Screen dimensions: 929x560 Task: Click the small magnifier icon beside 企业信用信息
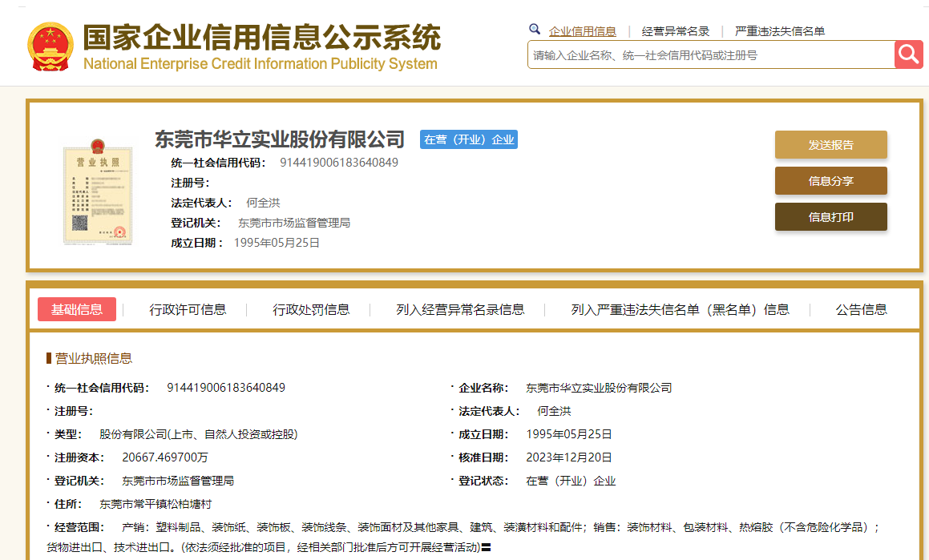[535, 29]
